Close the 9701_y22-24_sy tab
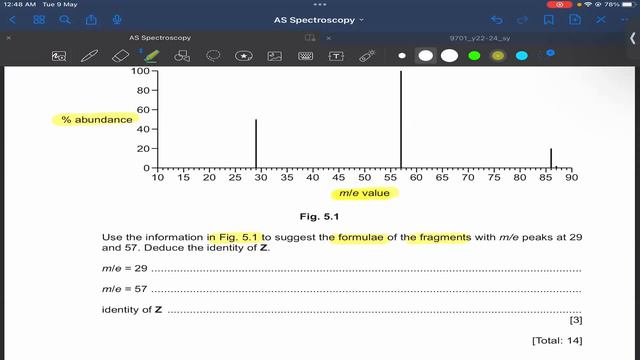 pos(329,38)
